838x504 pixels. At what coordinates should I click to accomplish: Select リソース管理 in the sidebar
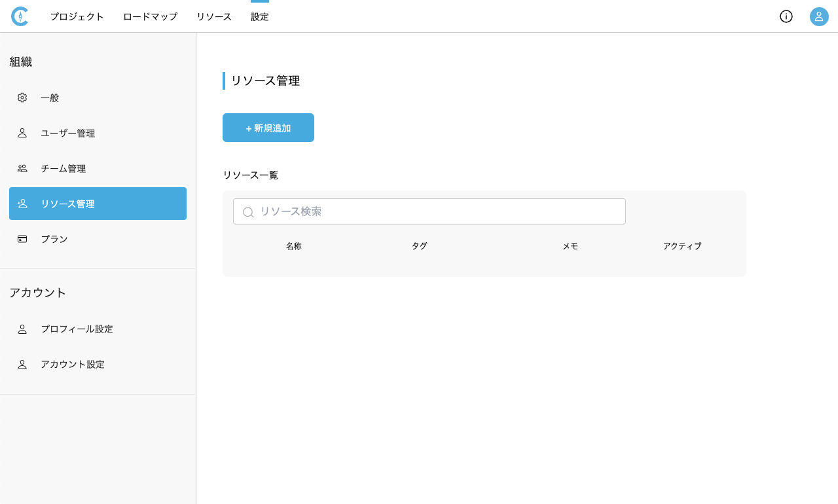[x=98, y=204]
